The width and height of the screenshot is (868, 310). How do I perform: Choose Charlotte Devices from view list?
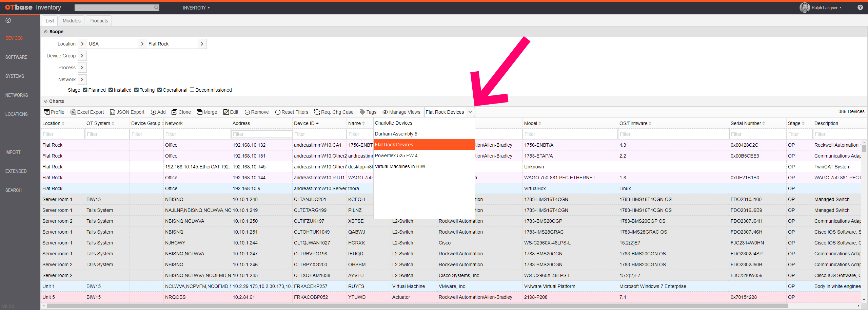coord(424,123)
